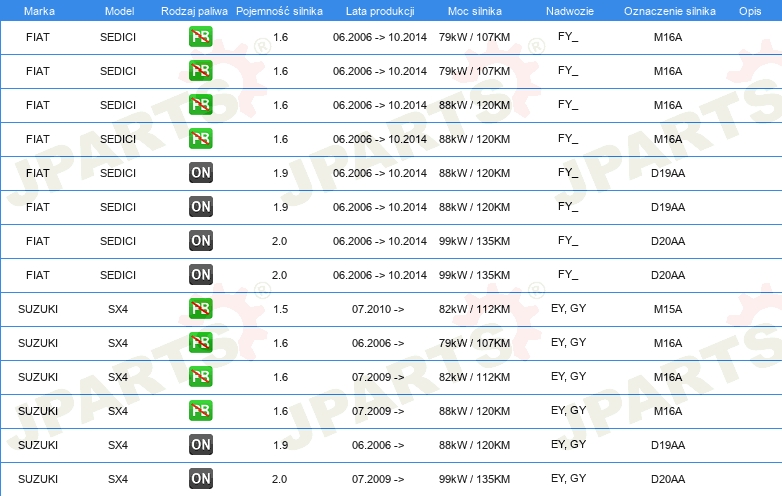Image resolution: width=782 pixels, height=496 pixels.
Task: Click the Marka column header
Action: click(x=39, y=11)
